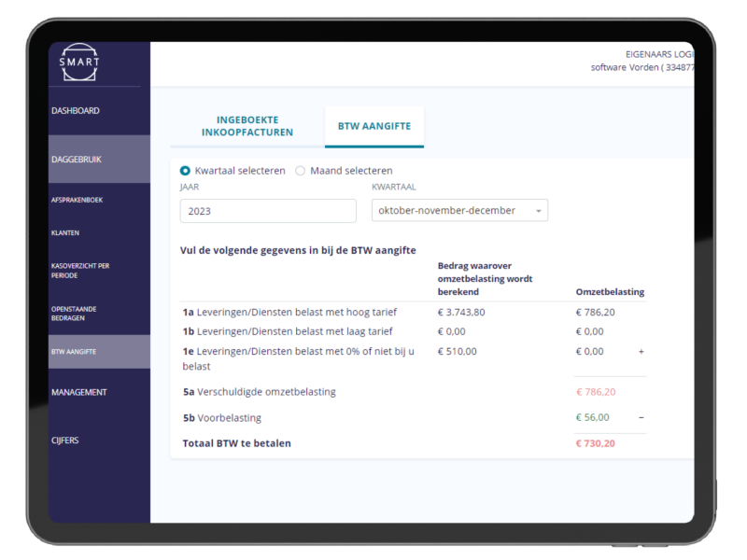Open Kasoverzicht per periode
Screen dimensions: 747x560
click(x=80, y=271)
